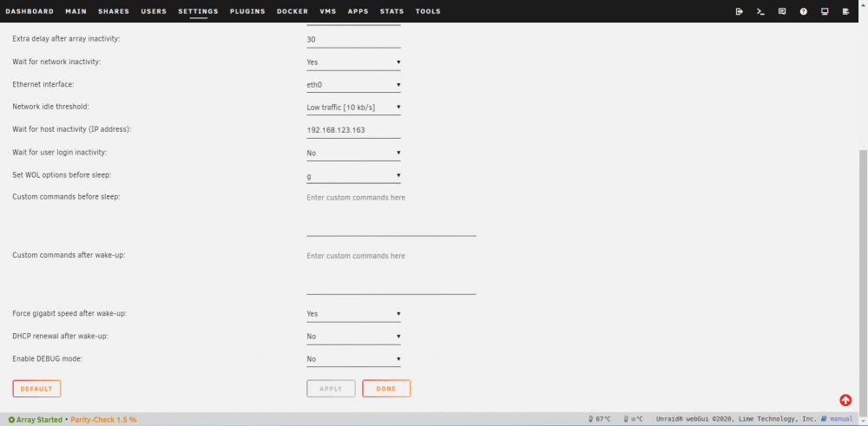This screenshot has width=868, height=426.
Task: Click the Done button
Action: (x=386, y=389)
